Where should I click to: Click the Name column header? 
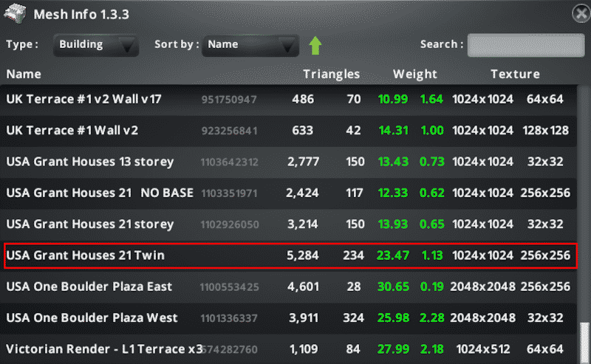click(24, 74)
